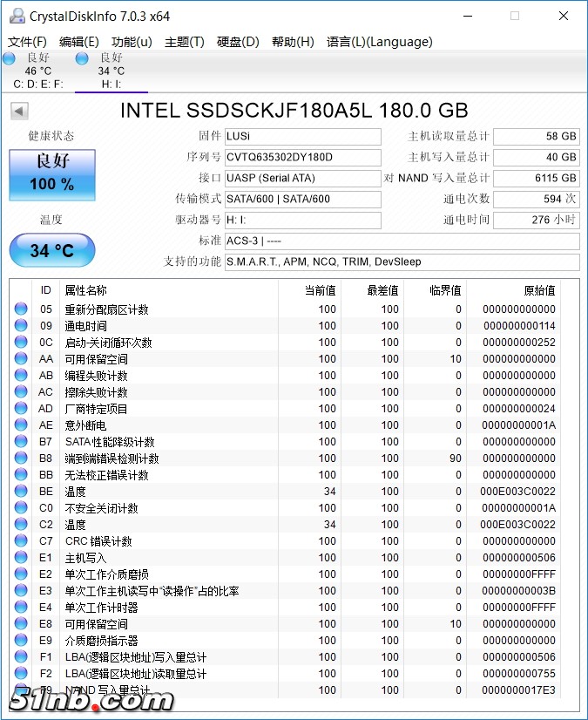Click the serial number field
The width and height of the screenshot is (588, 720).
click(302, 158)
